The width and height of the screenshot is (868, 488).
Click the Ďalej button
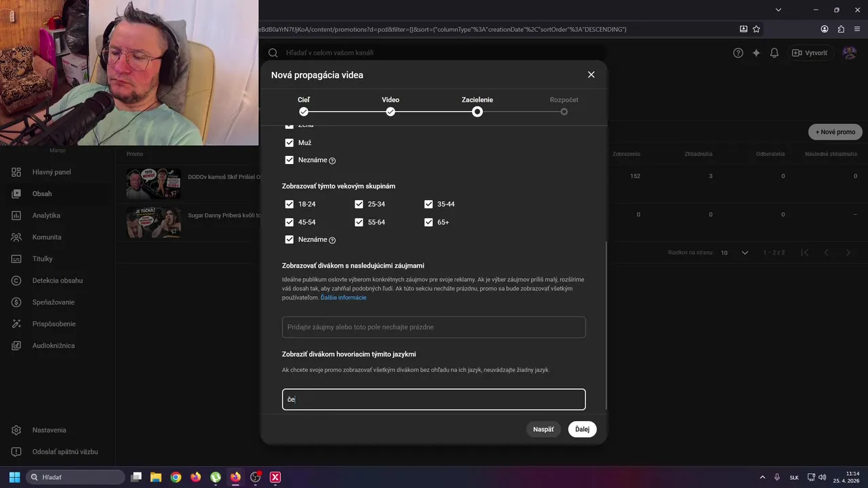[583, 429]
